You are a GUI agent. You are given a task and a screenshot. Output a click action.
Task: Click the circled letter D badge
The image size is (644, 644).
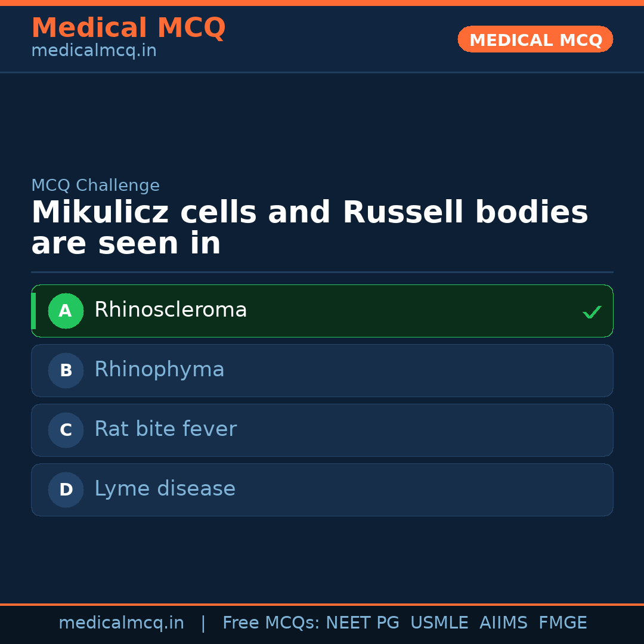pos(66,490)
